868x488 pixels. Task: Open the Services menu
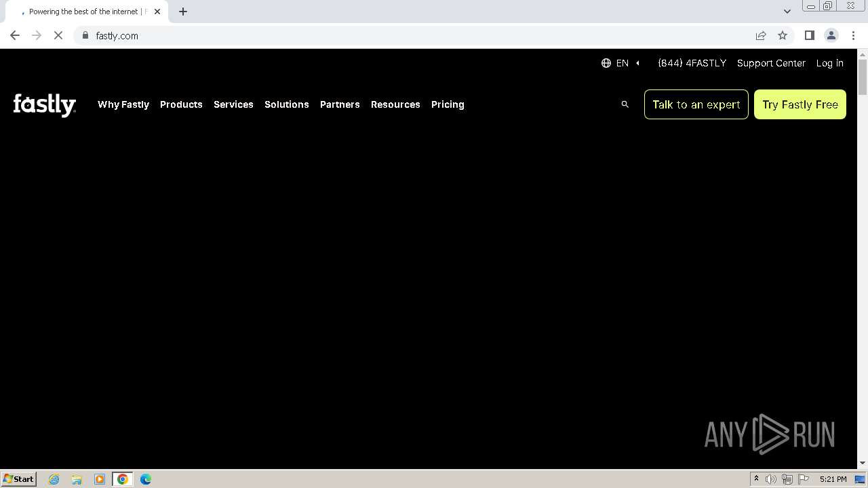pos(233,104)
